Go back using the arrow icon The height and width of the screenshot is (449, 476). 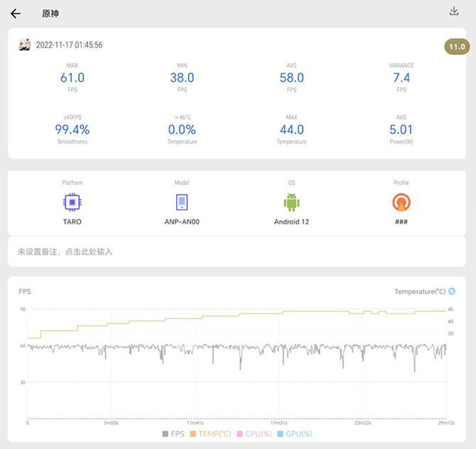pyautogui.click(x=16, y=13)
